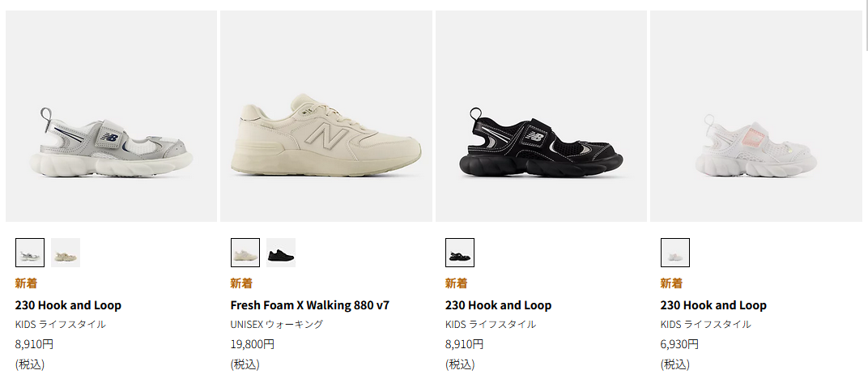Open the gray kids sandal product image
This screenshot has height=383, width=868.
click(111, 117)
